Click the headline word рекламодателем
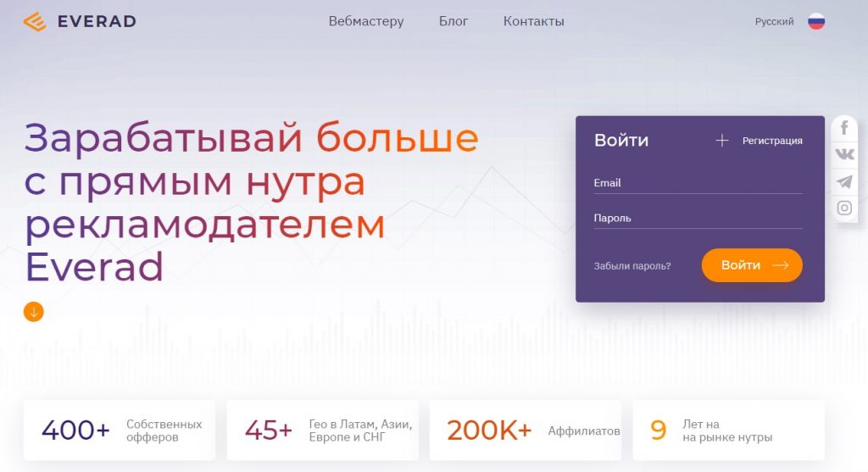 point(205,225)
